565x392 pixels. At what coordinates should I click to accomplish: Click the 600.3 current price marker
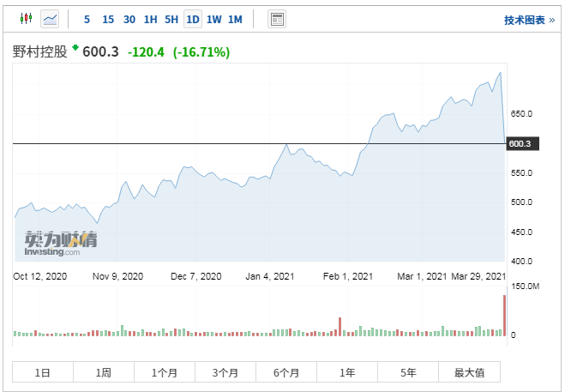point(522,144)
